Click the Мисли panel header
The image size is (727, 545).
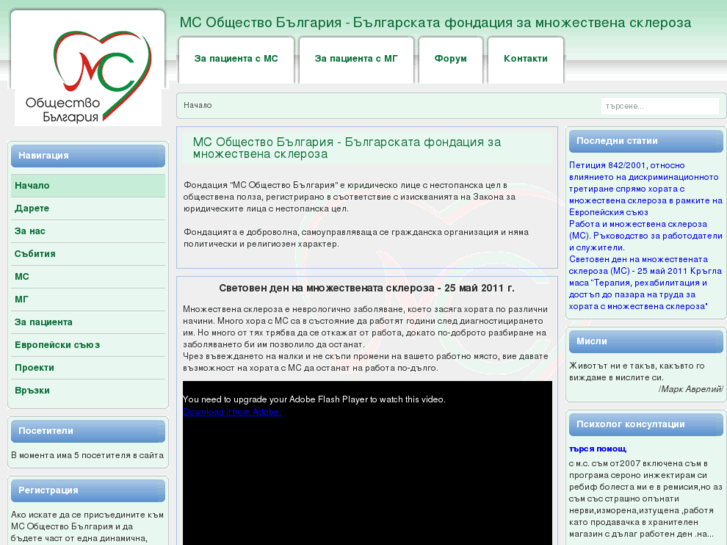(x=646, y=341)
